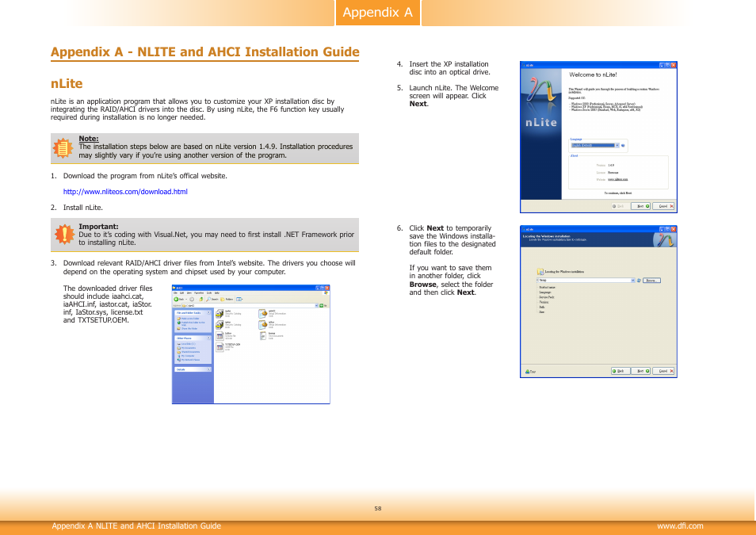Open My Documents in Other Places
The height and width of the screenshot is (535, 756).
tap(186, 348)
